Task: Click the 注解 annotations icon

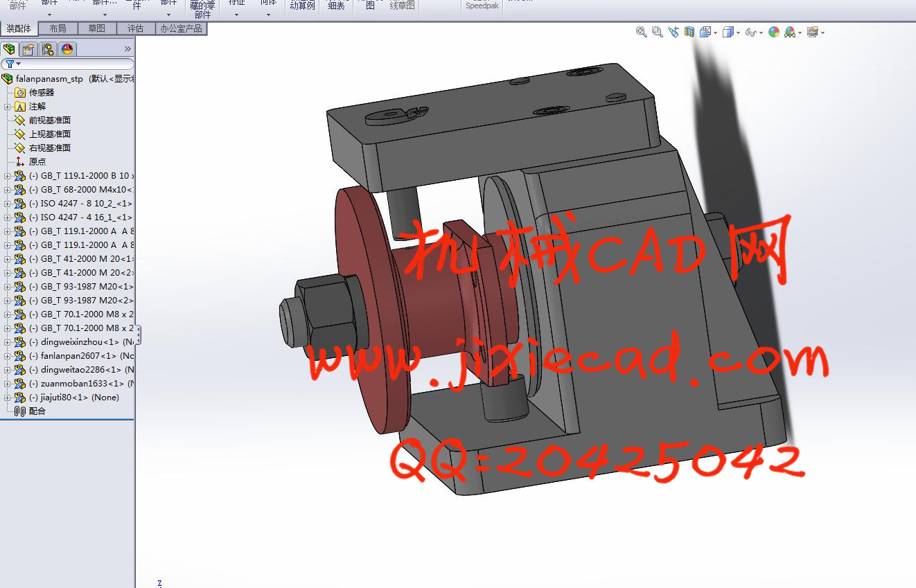Action: pos(20,106)
